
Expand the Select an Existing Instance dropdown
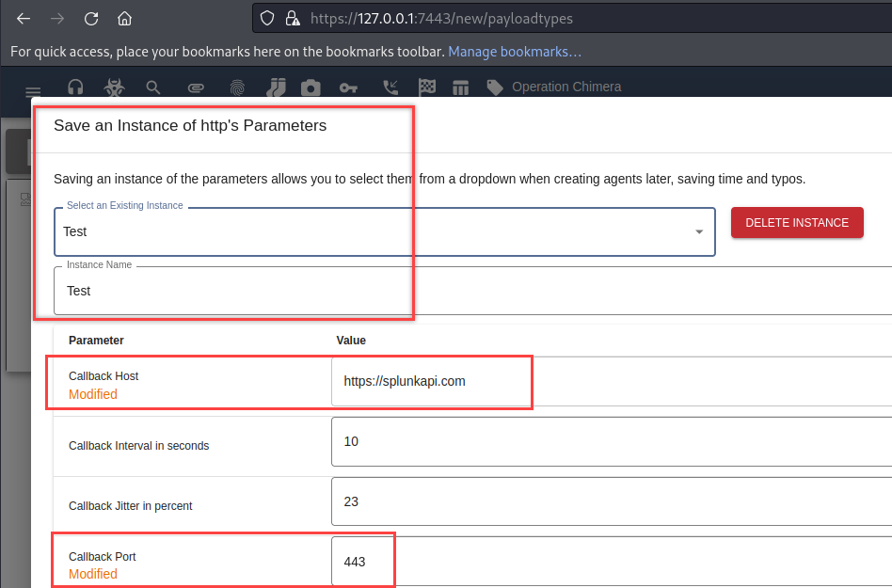click(x=698, y=231)
